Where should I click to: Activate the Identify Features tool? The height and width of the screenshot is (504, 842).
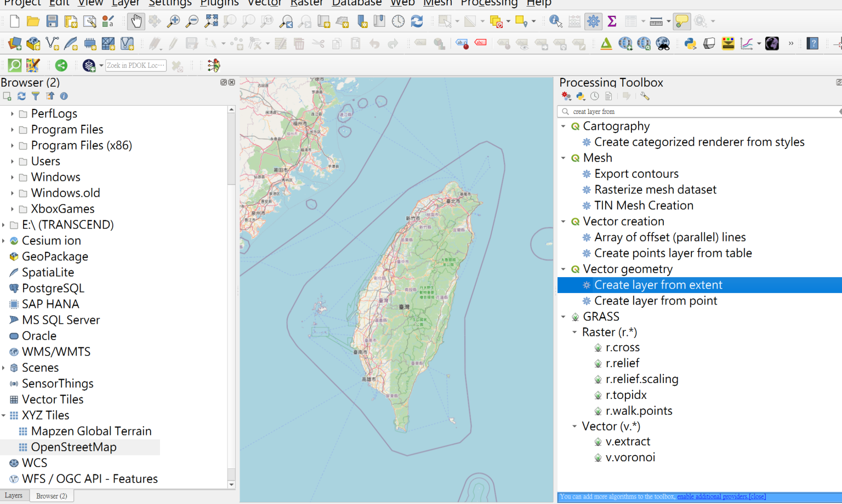click(x=555, y=21)
